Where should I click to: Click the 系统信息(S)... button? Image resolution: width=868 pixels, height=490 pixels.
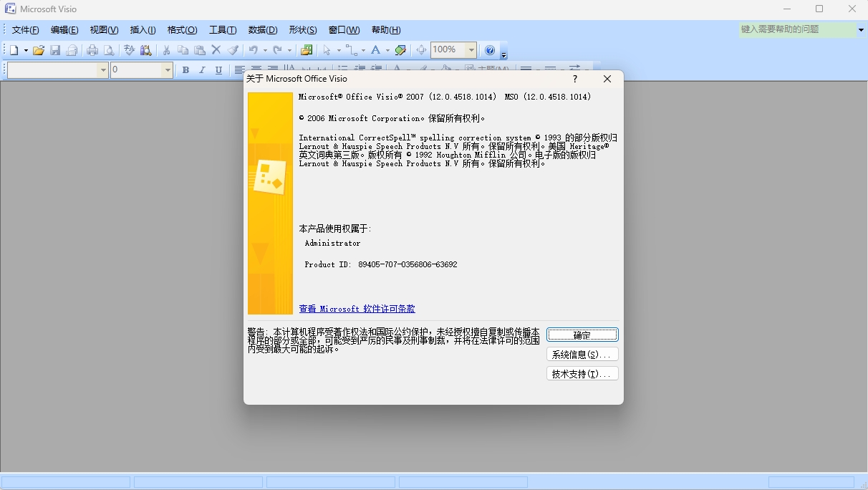pos(582,355)
